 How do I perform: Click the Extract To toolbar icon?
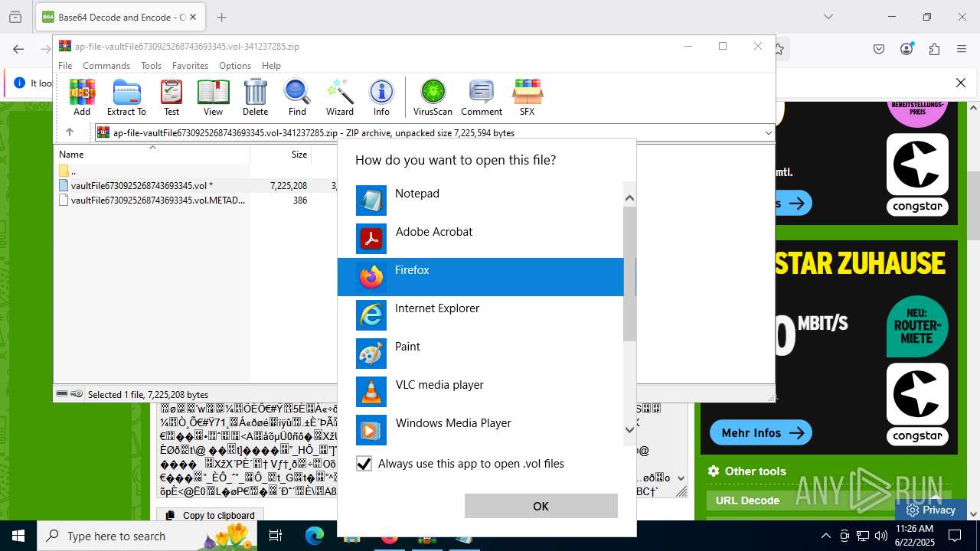pyautogui.click(x=126, y=97)
